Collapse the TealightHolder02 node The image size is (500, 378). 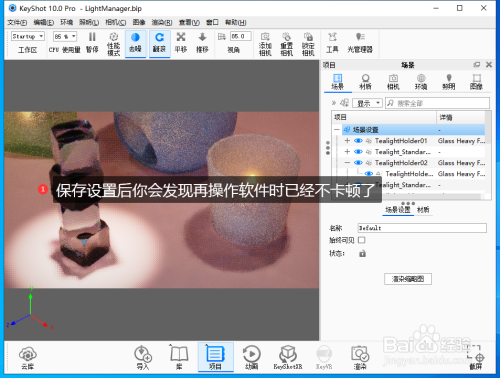[x=347, y=163]
